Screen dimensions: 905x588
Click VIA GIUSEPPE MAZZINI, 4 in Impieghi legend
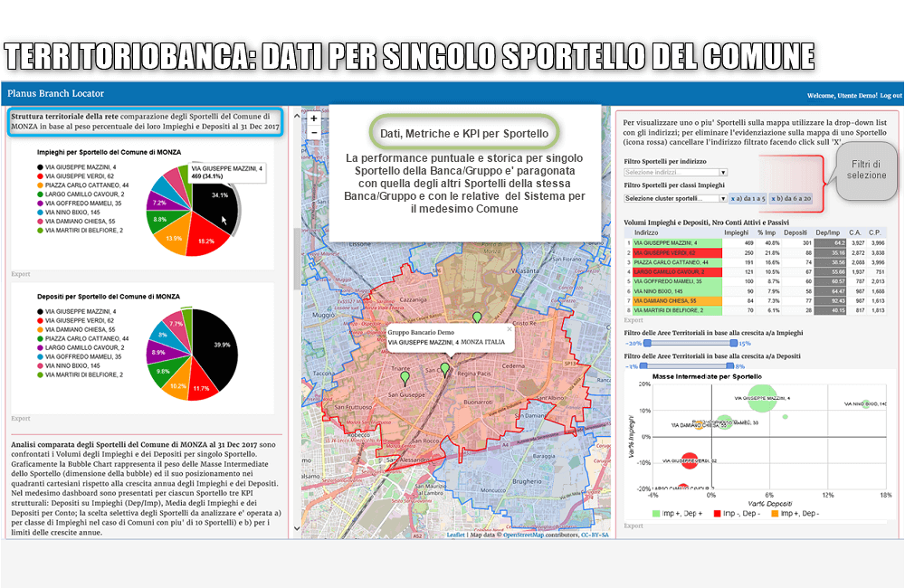pos(76,167)
